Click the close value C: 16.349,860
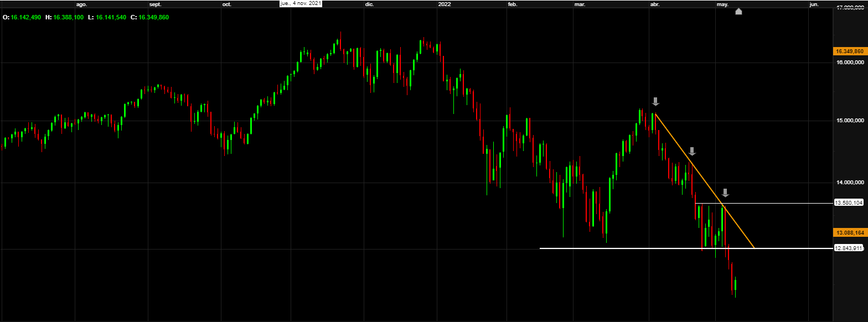 point(149,17)
